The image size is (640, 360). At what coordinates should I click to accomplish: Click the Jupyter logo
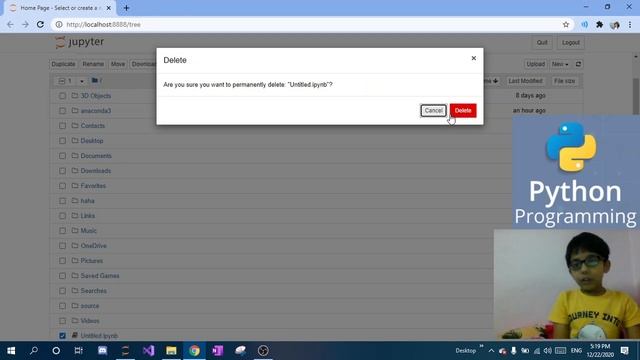80,42
